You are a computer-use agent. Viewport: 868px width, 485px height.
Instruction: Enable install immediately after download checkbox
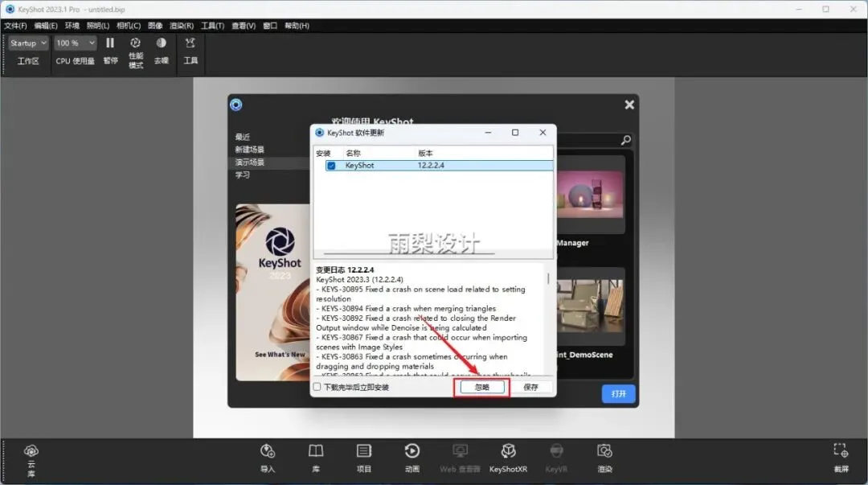coord(317,387)
